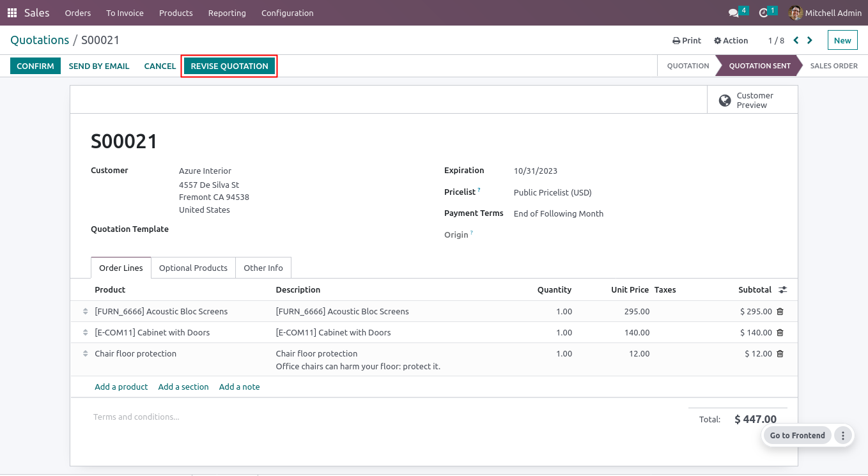868x476 pixels.
Task: Switch to the Optional Products tab
Action: click(x=193, y=268)
